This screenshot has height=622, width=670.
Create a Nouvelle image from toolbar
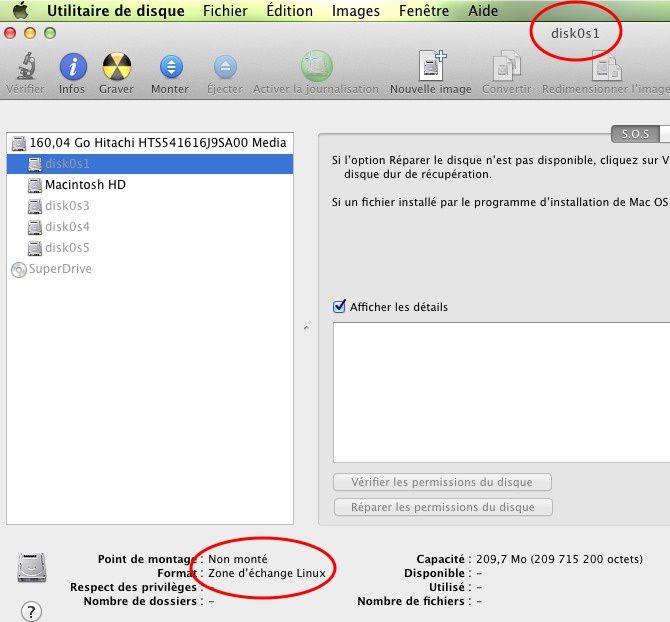click(x=431, y=68)
